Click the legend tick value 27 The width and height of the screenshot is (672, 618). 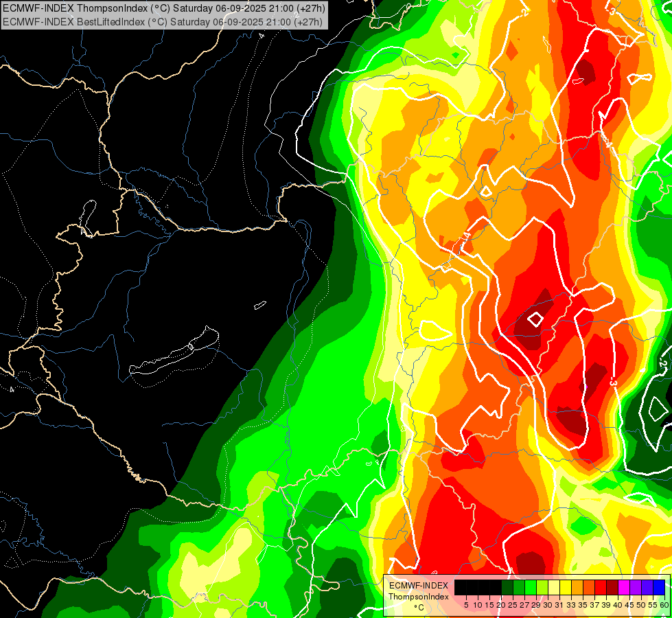(x=524, y=605)
